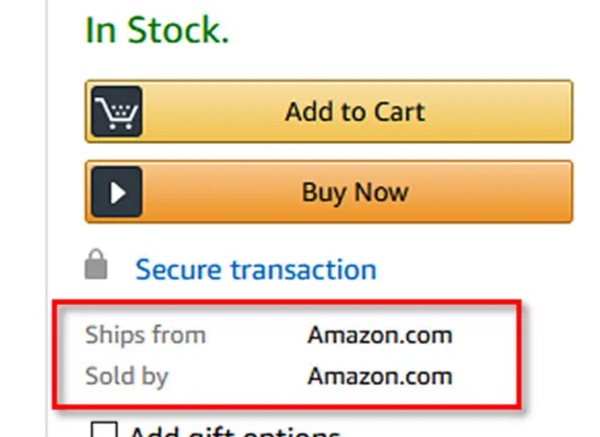Click the 'Add to Cart' button caption
The height and width of the screenshot is (437, 600).
click(355, 112)
